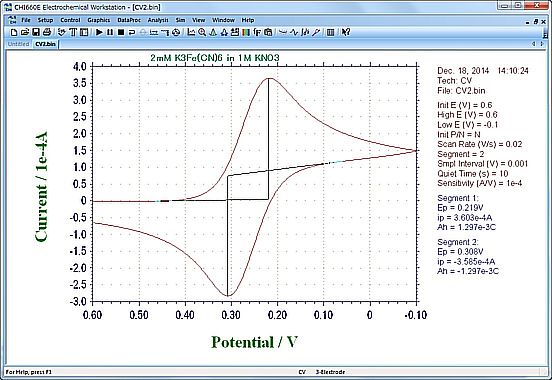Open the Window menu
Image resolution: width=552 pixels, height=380 pixels.
(x=223, y=20)
